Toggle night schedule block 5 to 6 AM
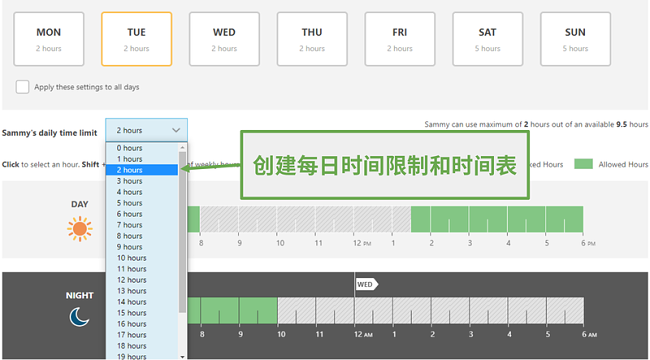650x360 pixels. 565,310
